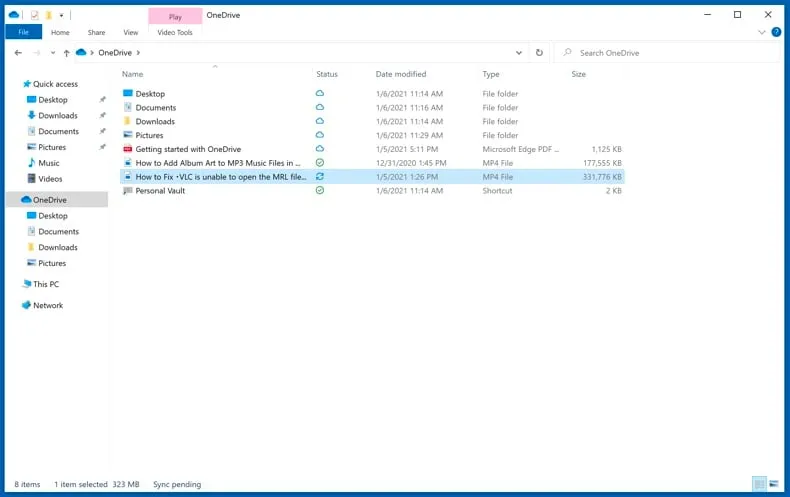Open the Recent locations dropdown
Screen dimensions: 790x497
[53, 53]
